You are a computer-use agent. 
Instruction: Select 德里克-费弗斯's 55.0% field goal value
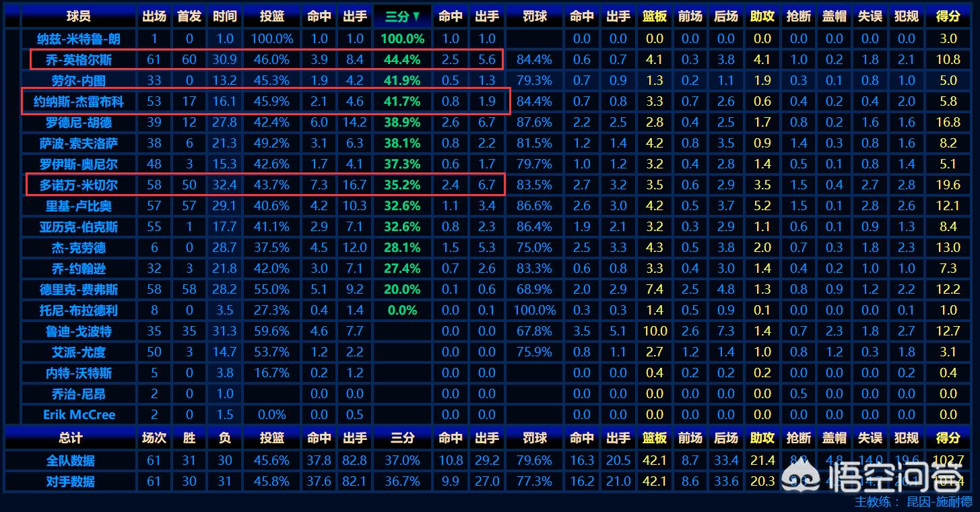pos(271,290)
